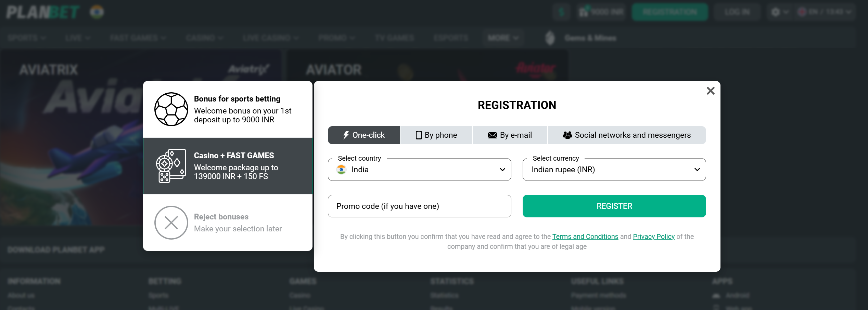The image size is (868, 310).
Task: Click the green REGISTER button
Action: pyautogui.click(x=614, y=206)
